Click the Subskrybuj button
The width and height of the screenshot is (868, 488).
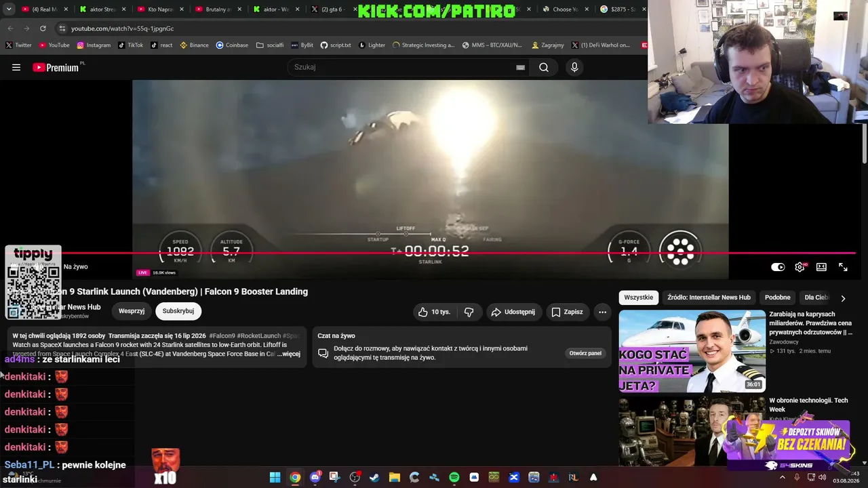click(x=178, y=311)
